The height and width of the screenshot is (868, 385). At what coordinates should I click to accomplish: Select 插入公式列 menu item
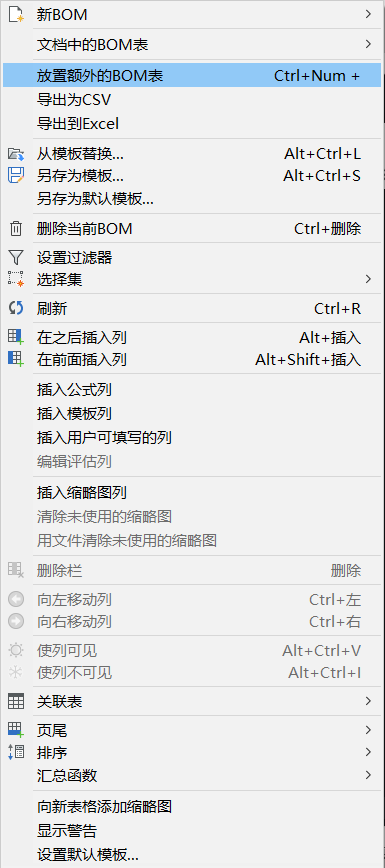(x=192, y=390)
